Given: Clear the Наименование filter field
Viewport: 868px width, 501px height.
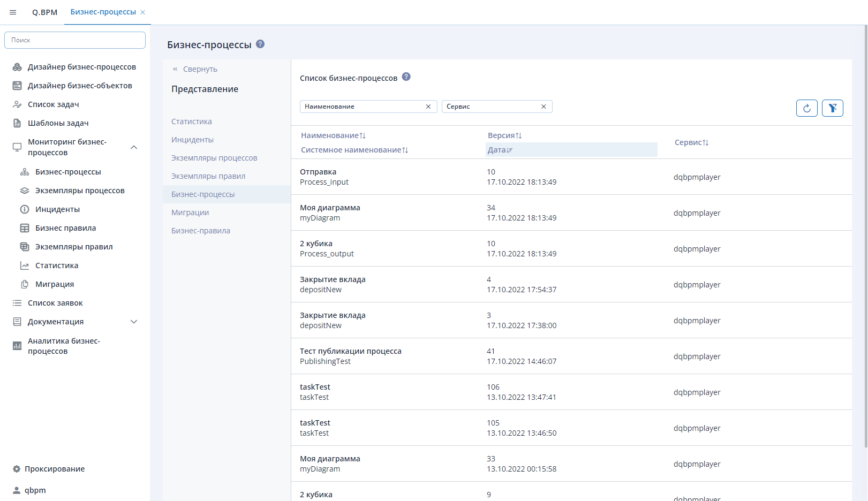Looking at the screenshot, I should pos(428,107).
